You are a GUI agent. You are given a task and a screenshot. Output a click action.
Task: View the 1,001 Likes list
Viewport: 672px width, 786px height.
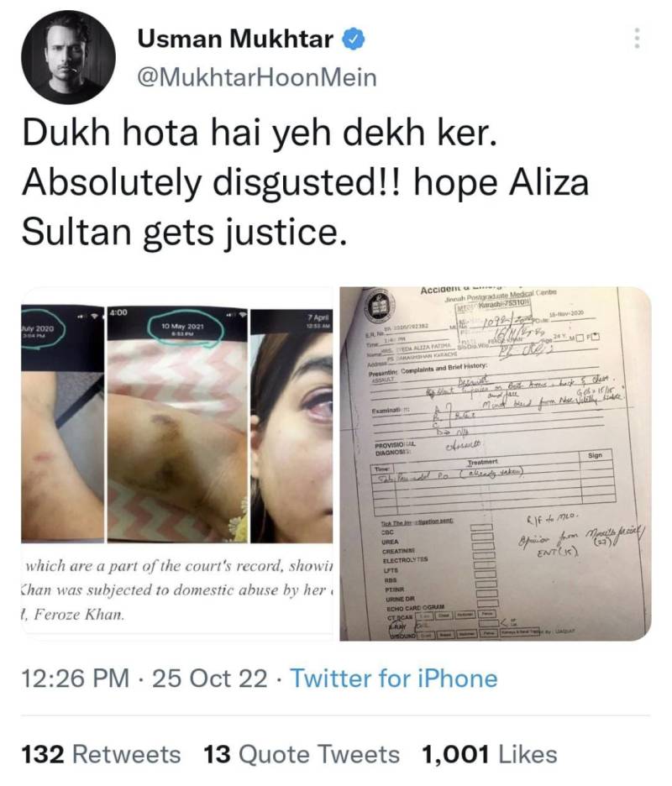(490, 754)
